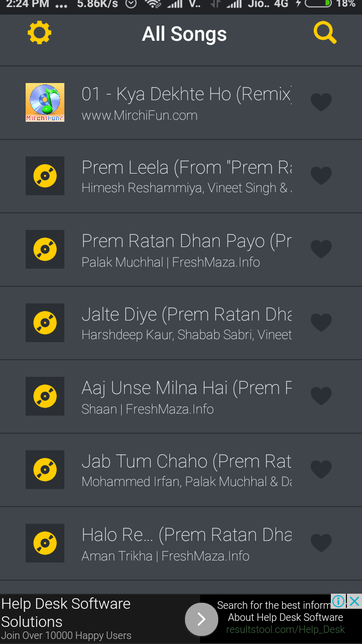Tap the ad info icon
Screen dimensions: 362x644
[x=339, y=601]
